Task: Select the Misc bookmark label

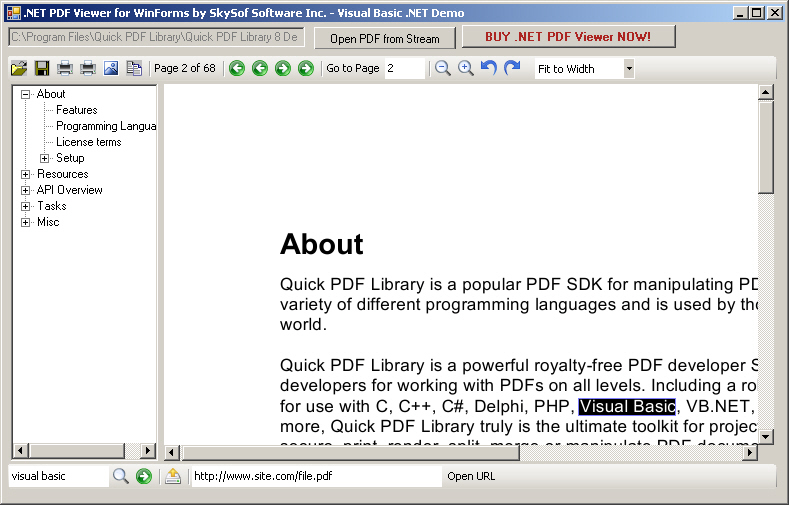Action: click(x=48, y=223)
